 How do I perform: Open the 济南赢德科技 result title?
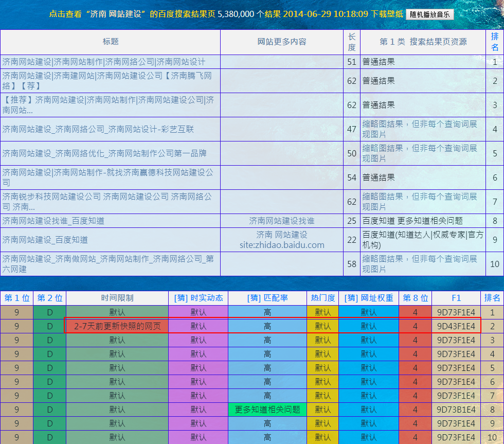point(107,177)
